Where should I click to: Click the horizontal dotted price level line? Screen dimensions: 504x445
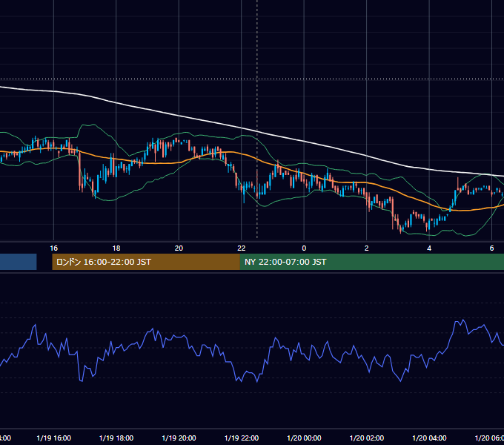pos(252,79)
